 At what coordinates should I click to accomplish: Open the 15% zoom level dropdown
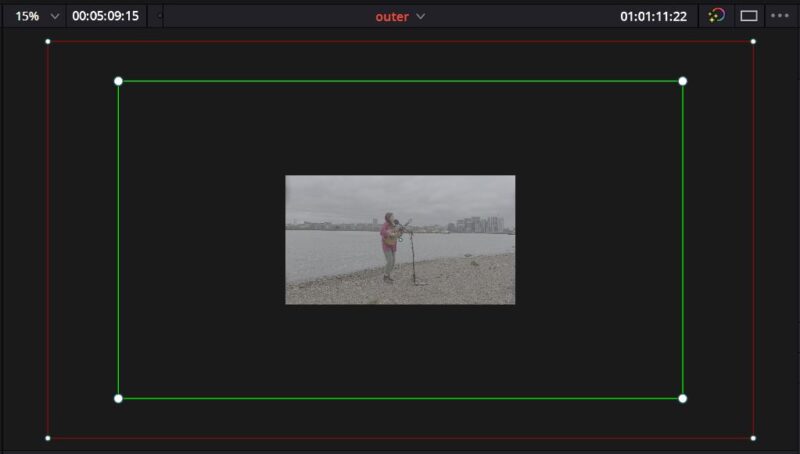click(55, 16)
